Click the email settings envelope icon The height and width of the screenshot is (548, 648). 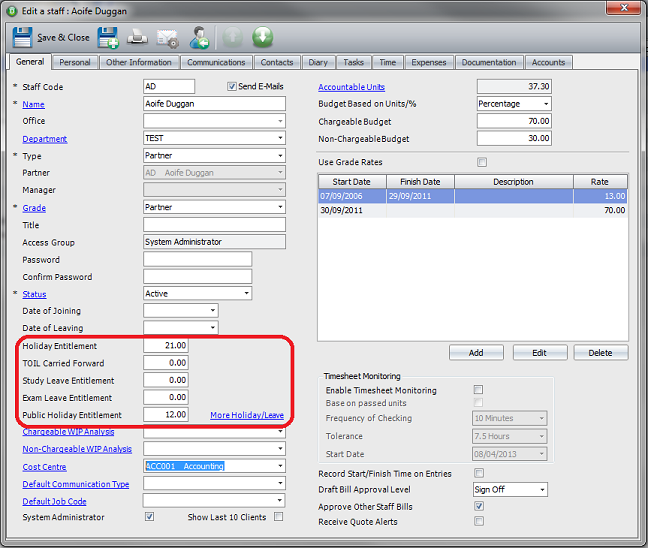pyautogui.click(x=167, y=38)
